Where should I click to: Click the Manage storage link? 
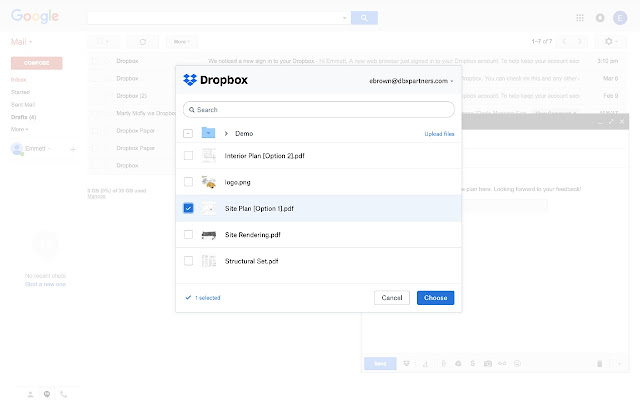click(x=96, y=196)
